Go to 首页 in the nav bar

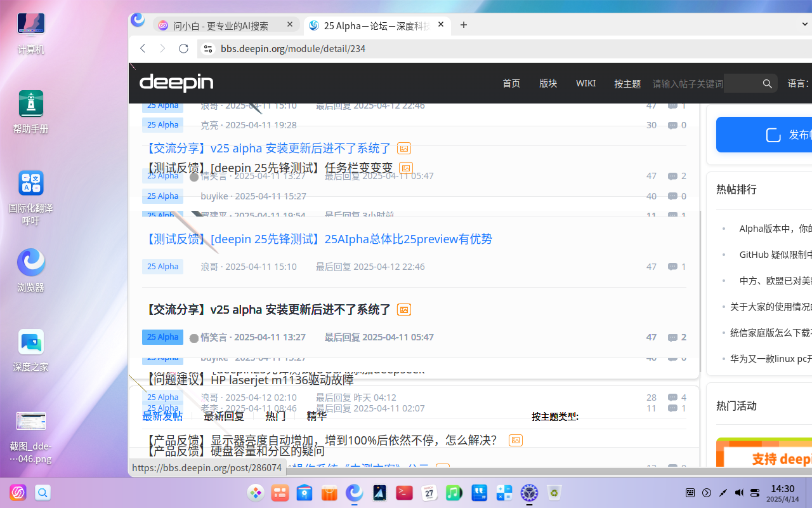coord(511,83)
